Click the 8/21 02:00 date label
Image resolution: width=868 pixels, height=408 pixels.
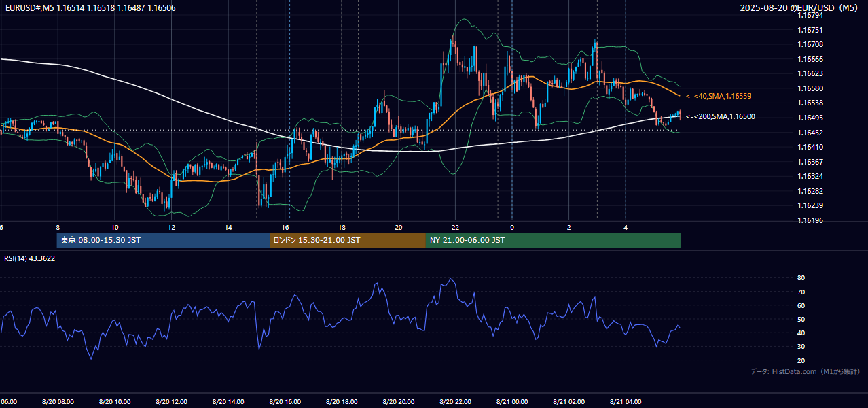569,402
